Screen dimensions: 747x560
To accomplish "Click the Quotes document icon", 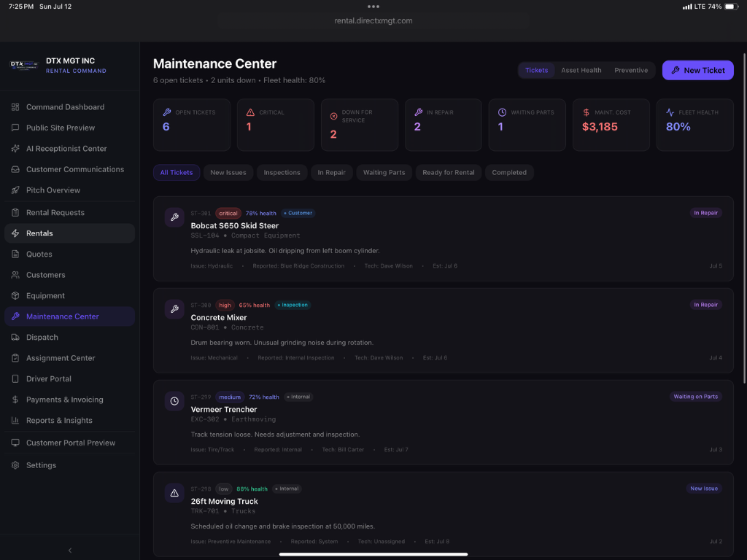I will point(15,254).
